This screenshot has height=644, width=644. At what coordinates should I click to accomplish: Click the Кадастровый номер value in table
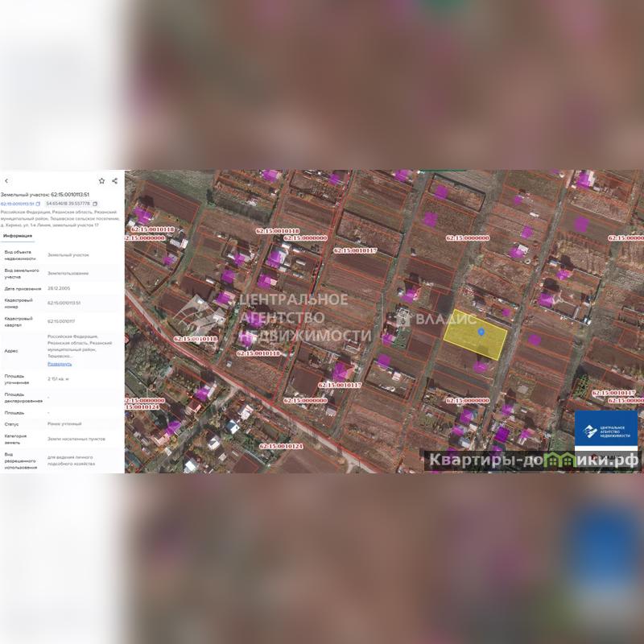pos(64,303)
